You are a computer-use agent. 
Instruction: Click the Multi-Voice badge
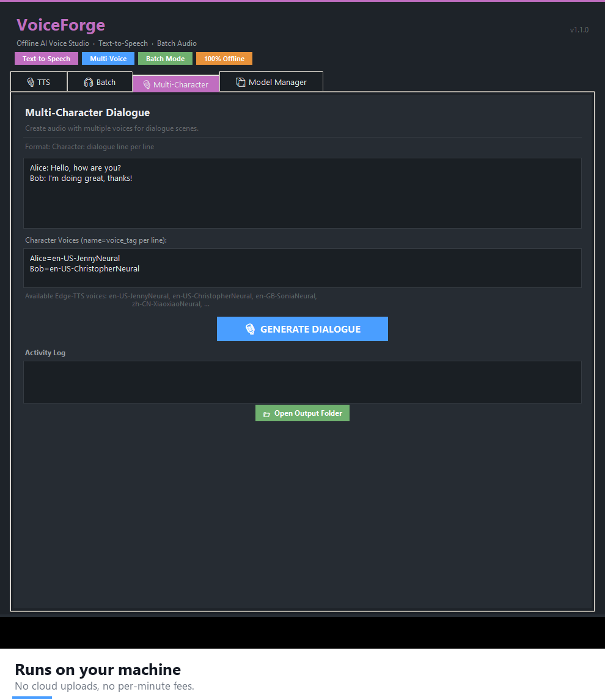[x=108, y=59]
